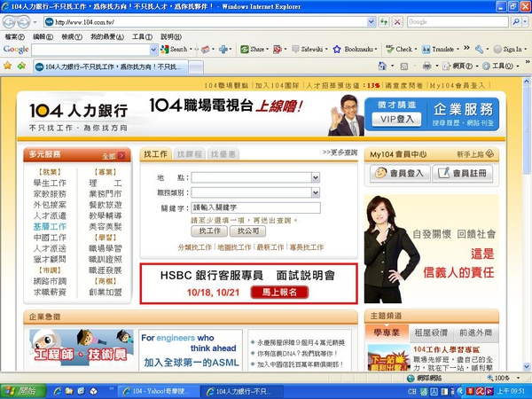The image size is (532, 399).
Task: Expand the address bar history dropdown
Action: (372, 22)
